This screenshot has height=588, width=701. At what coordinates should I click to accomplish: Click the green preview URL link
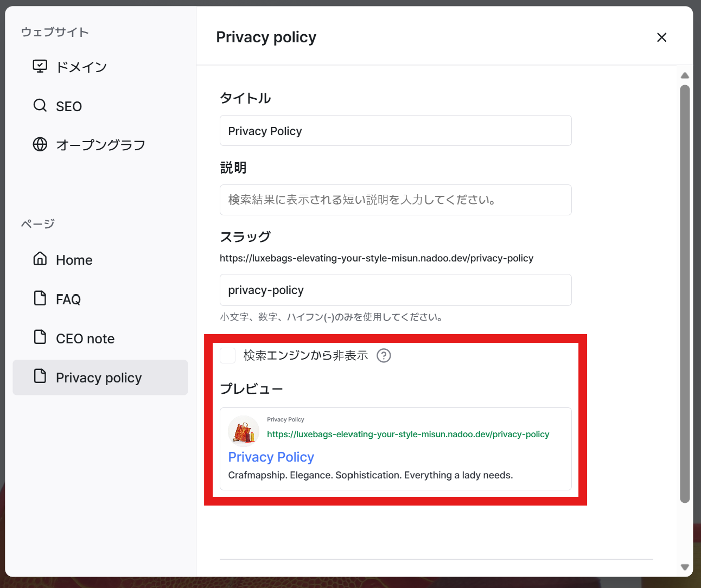(408, 434)
